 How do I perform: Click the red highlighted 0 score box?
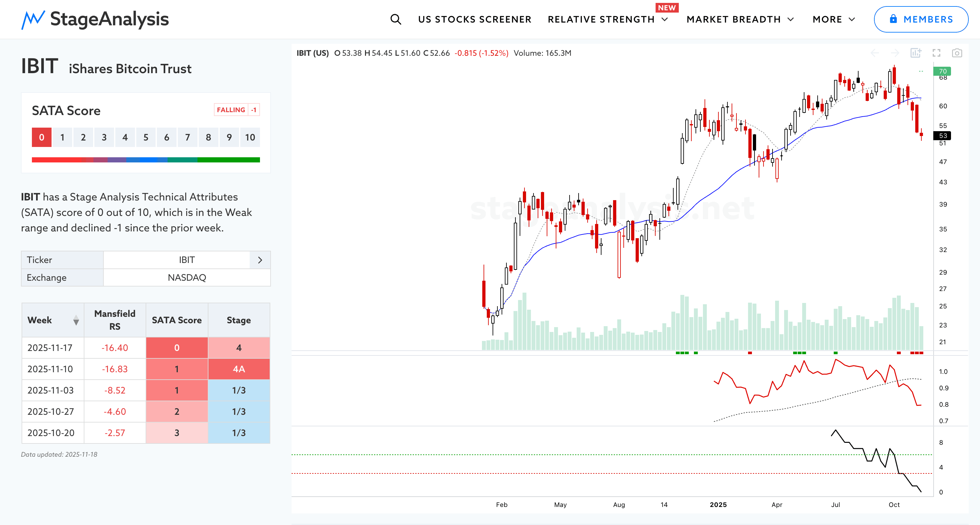tap(42, 137)
